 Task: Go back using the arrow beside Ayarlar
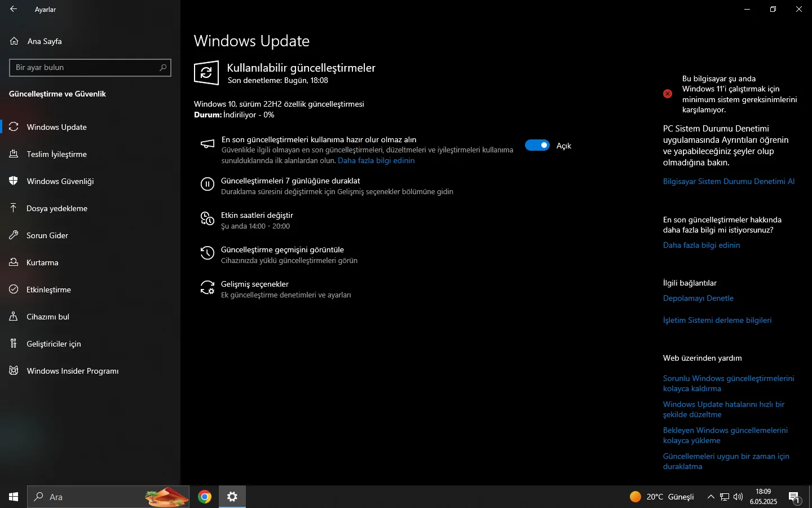14,9
